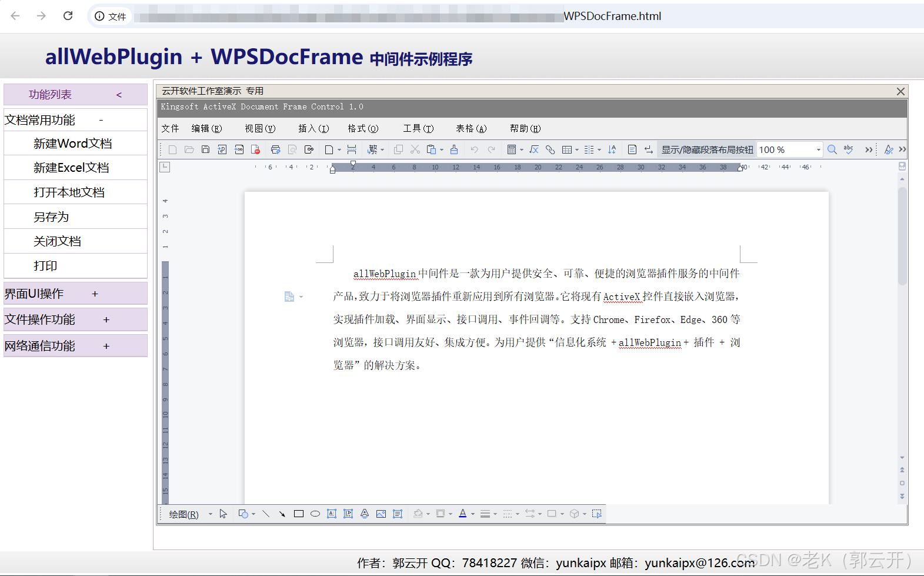Image resolution: width=924 pixels, height=576 pixels.
Task: Open the 表格(A) menu
Action: point(471,128)
